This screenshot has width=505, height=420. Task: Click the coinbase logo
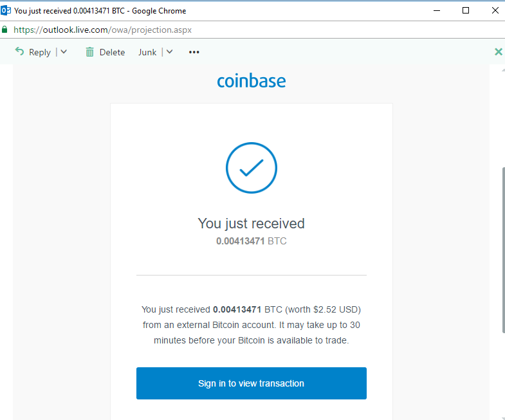coord(251,81)
